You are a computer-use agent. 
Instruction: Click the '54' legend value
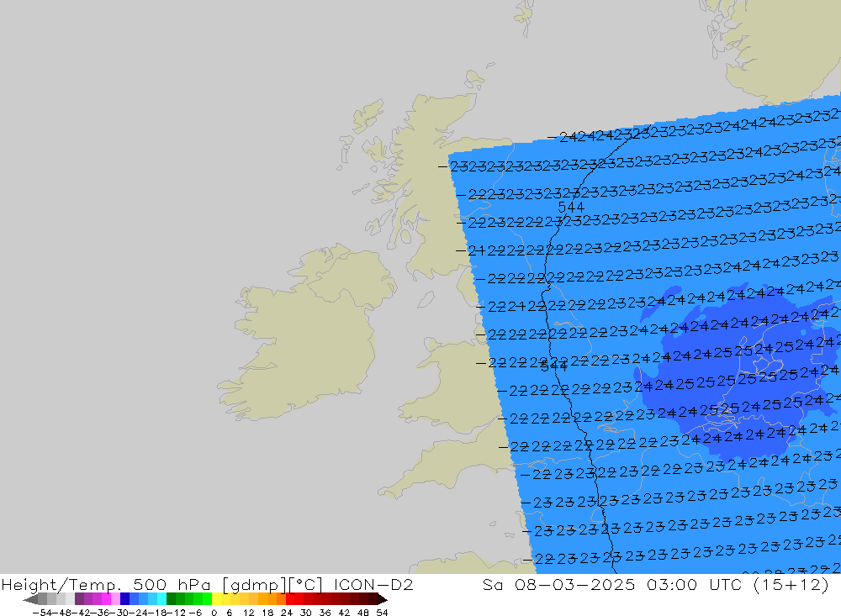click(382, 613)
